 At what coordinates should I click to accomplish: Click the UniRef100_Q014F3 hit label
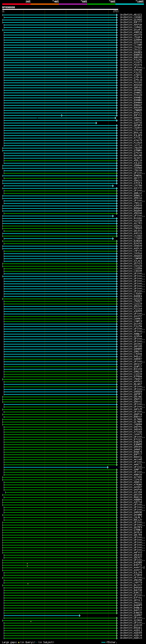point(131,30)
